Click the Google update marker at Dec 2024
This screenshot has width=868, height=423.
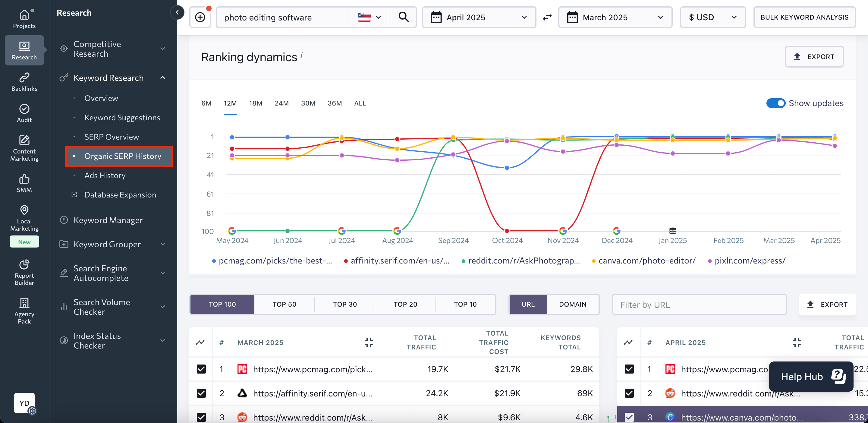point(616,231)
